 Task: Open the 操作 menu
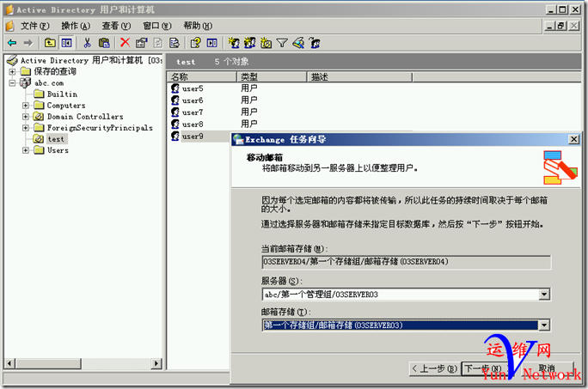(76, 26)
